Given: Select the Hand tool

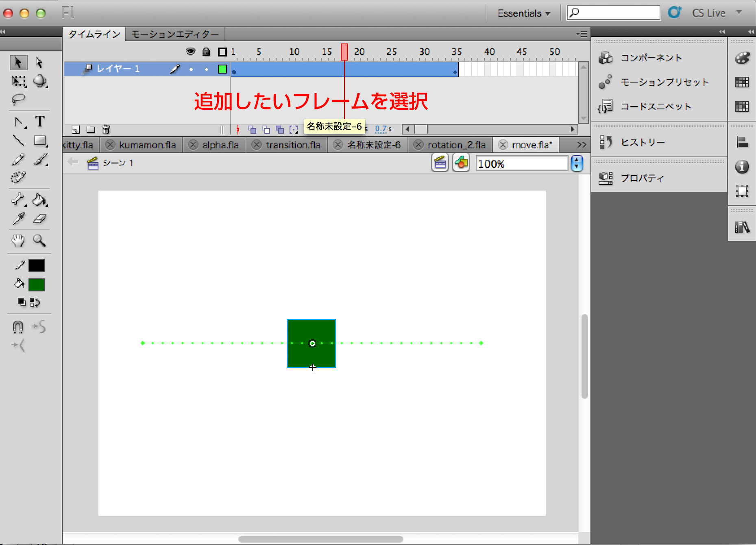Looking at the screenshot, I should 18,240.
